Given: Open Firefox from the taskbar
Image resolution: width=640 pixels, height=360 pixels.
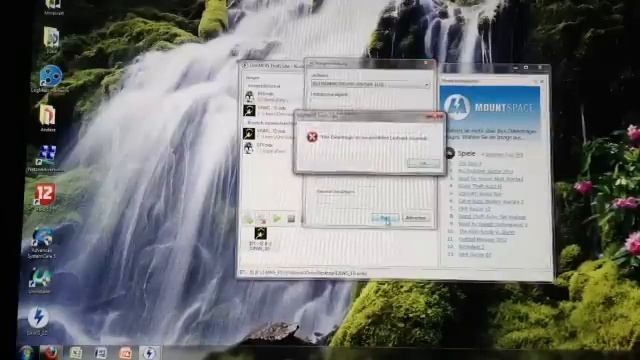Looking at the screenshot, I should coord(50,352).
